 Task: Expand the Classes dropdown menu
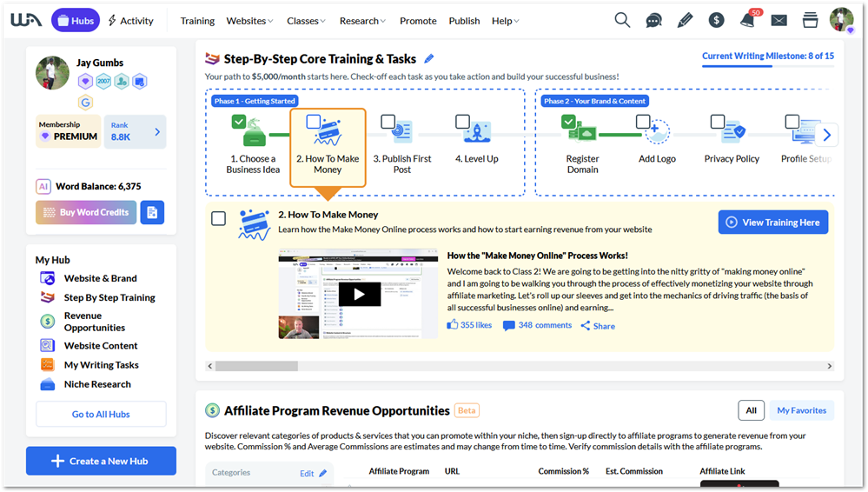tap(306, 21)
